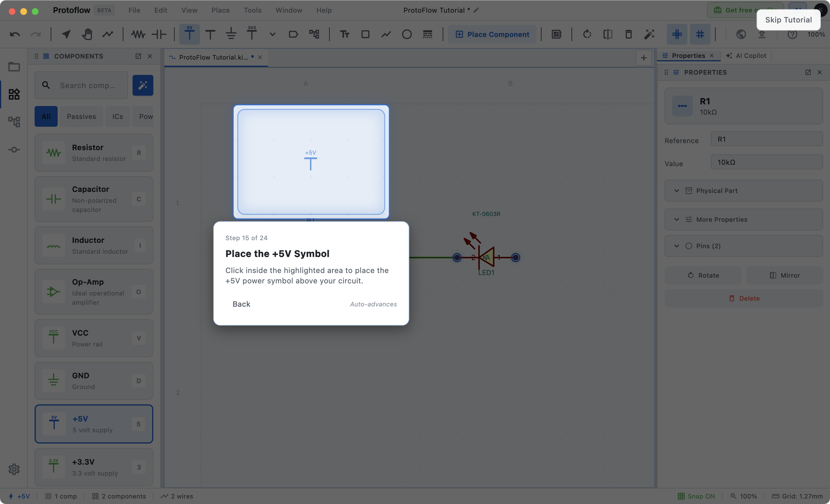Click the Rotate button in Properties
830x504 pixels.
(x=703, y=275)
